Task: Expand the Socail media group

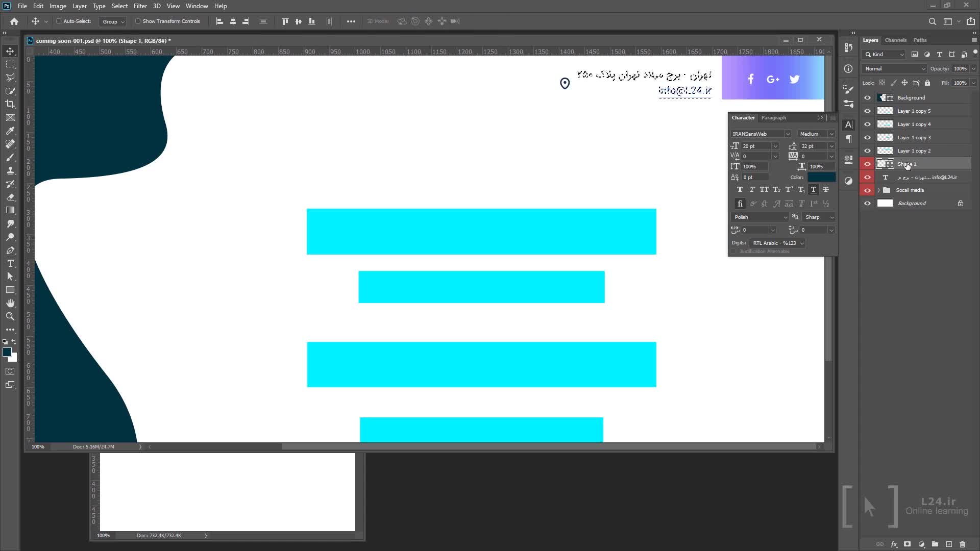Action: tap(878, 190)
